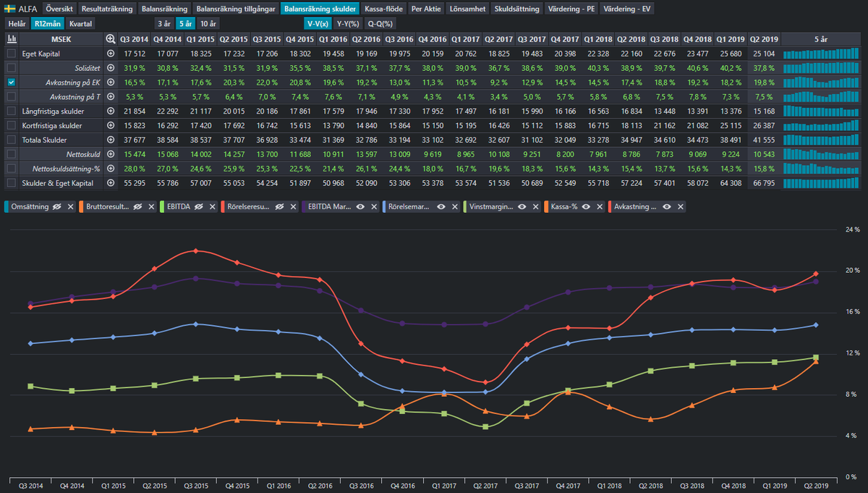Click the Eget Kapital 5 år sparkline
Image resolution: width=868 pixels, height=493 pixels.
pyautogui.click(x=820, y=54)
